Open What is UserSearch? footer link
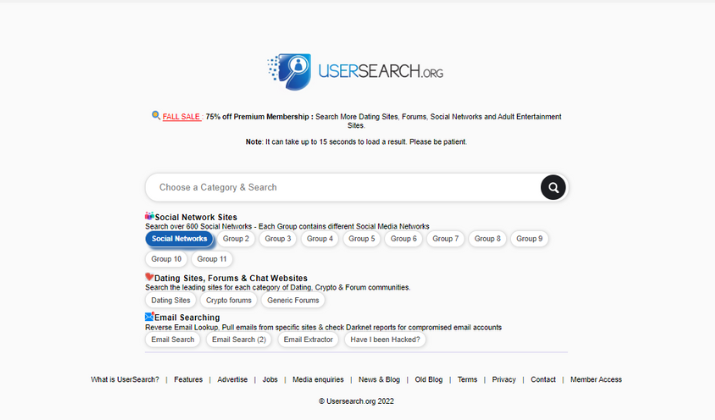 tap(125, 379)
